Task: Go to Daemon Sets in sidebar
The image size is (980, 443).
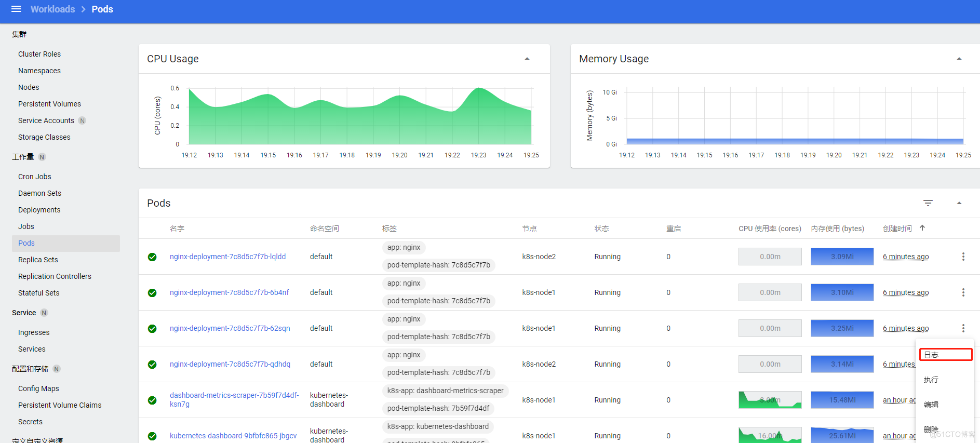Action: [x=39, y=193]
